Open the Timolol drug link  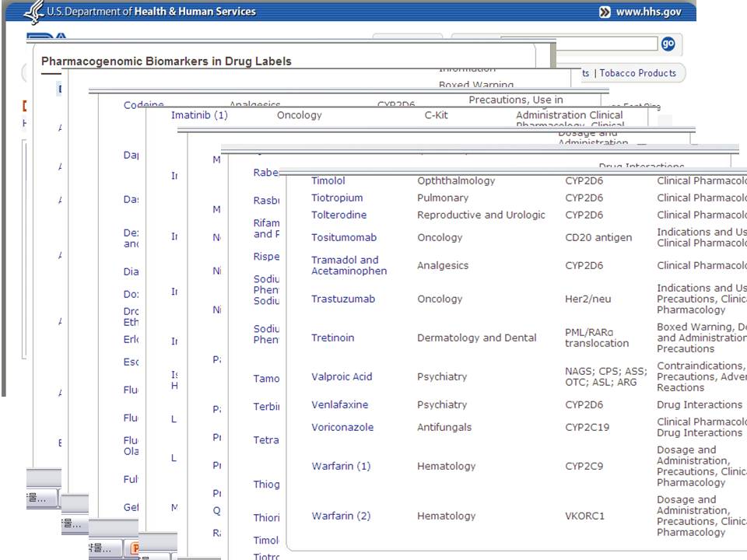[x=328, y=180]
